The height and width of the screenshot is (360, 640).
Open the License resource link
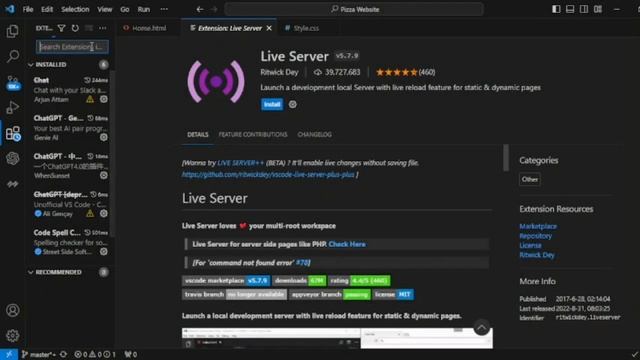(530, 245)
